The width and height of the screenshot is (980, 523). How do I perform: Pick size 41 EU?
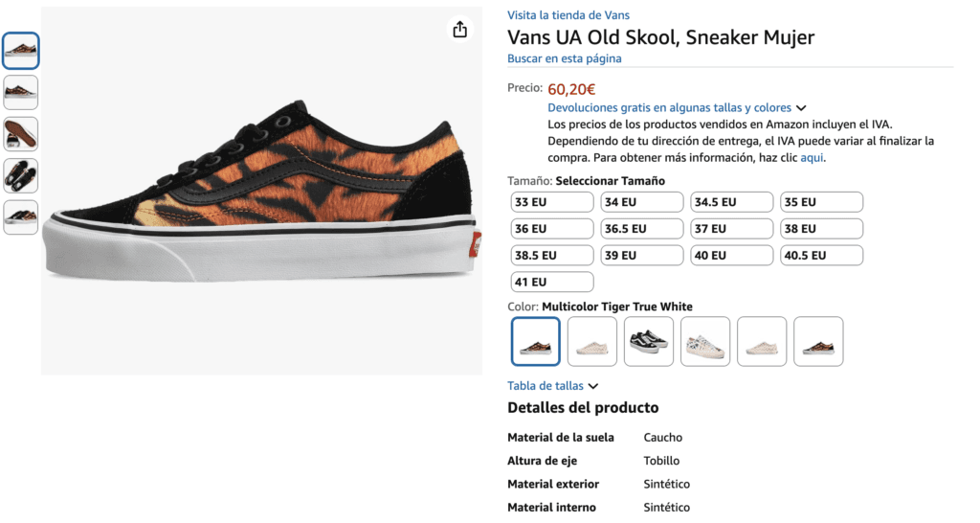pos(552,283)
